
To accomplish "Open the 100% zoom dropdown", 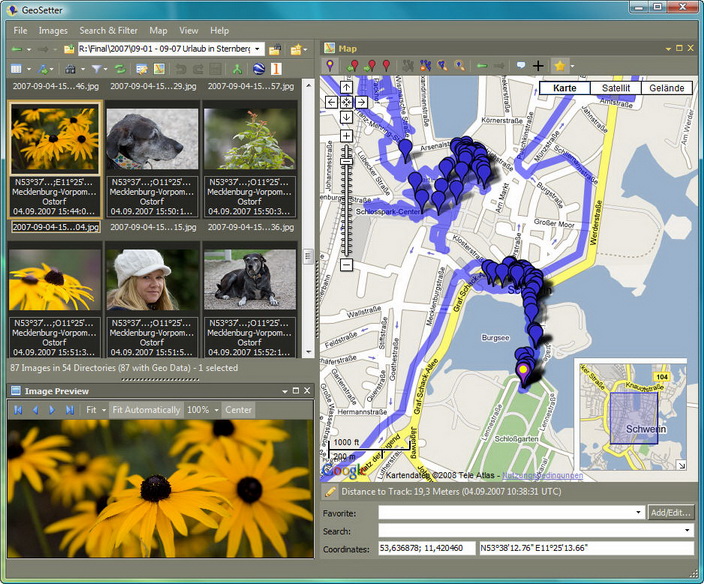I will point(216,410).
